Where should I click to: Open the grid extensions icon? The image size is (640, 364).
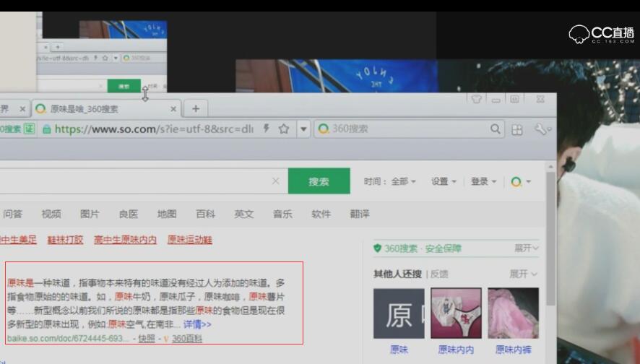pyautogui.click(x=517, y=129)
